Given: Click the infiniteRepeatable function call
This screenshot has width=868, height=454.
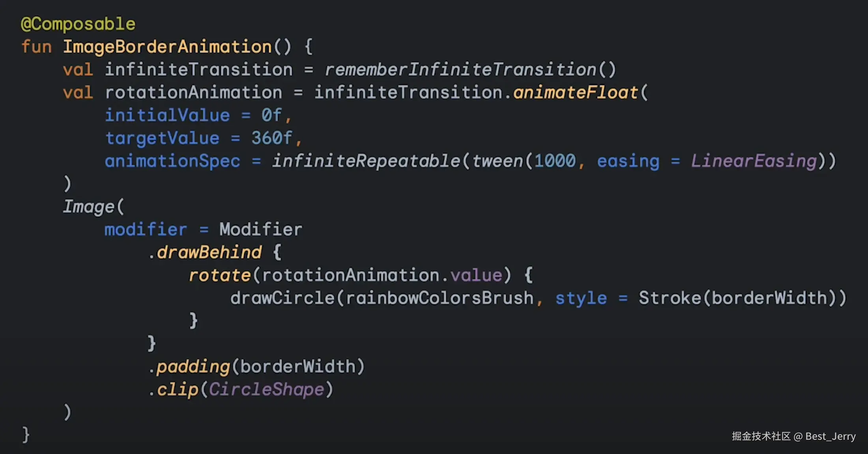Looking at the screenshot, I should click(366, 161).
